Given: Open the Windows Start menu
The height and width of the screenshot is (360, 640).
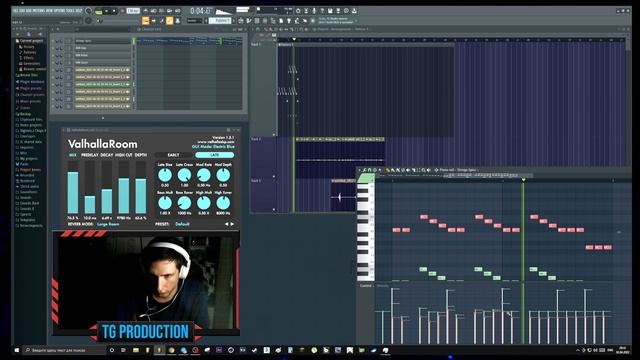Looking at the screenshot, I should [17, 350].
